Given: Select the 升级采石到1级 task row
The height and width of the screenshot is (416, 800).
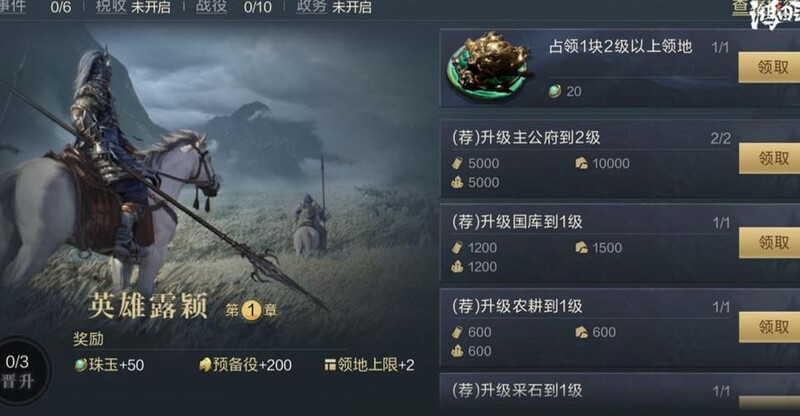Looking at the screenshot, I should (619, 392).
